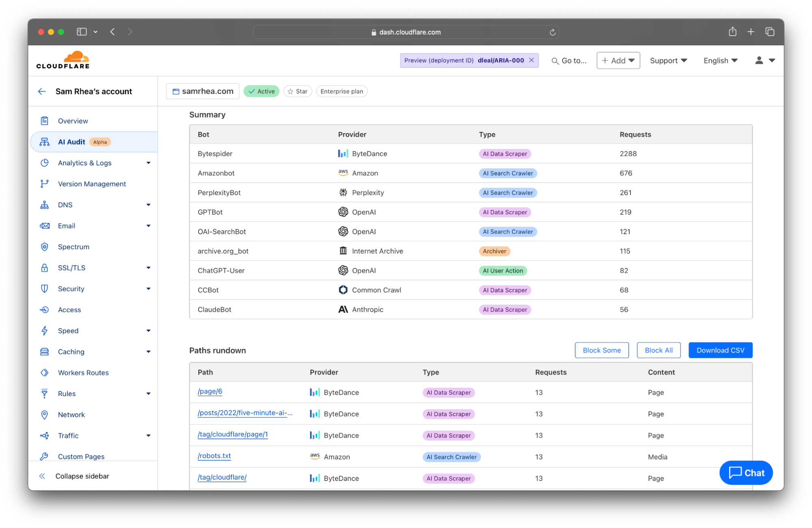Select the Custom Pages wrench icon
Image resolution: width=812 pixels, height=528 pixels.
pos(45,456)
